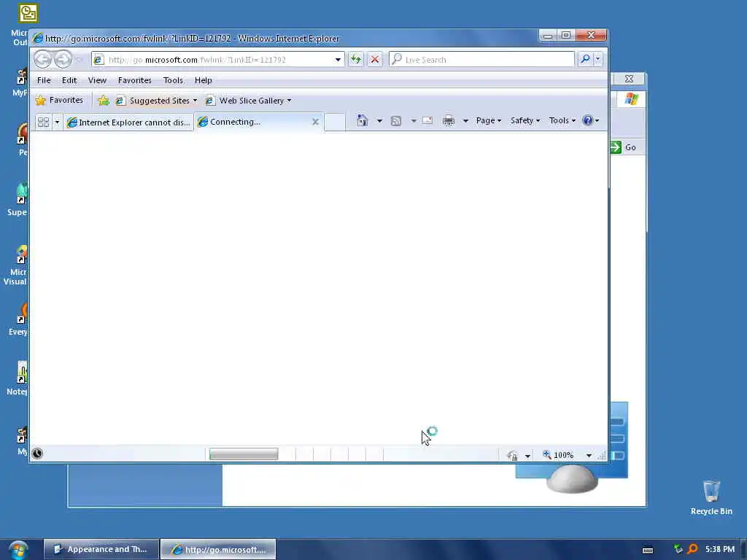Expand the Home button dropdown arrow
The width and height of the screenshot is (747, 560).
click(x=379, y=121)
